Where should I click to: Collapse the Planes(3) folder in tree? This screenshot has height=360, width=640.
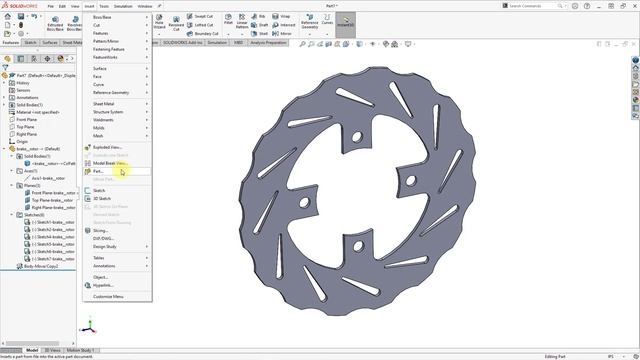12,185
